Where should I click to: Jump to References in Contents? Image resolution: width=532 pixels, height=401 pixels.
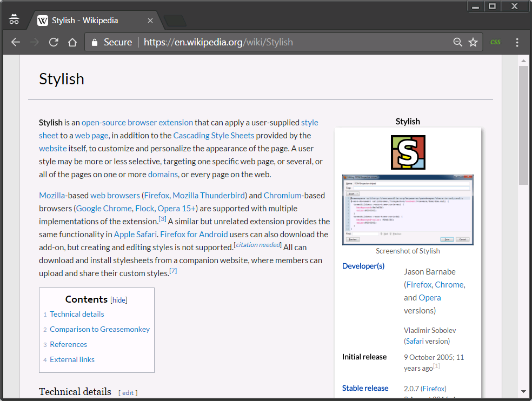point(69,344)
